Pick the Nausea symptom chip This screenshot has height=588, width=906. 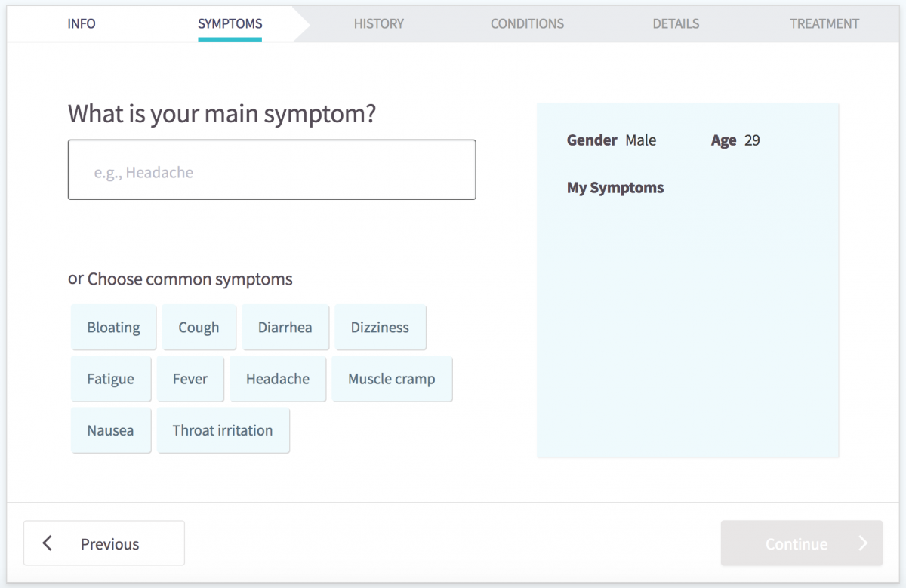coord(111,430)
